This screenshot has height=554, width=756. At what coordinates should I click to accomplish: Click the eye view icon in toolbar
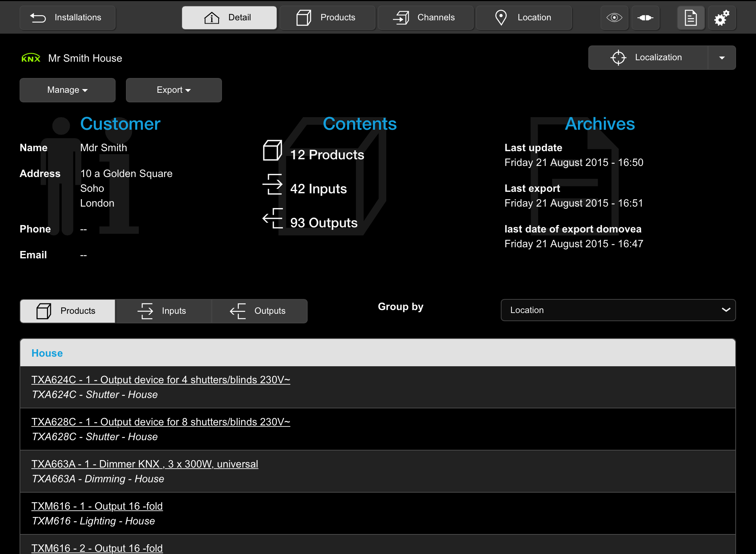614,17
